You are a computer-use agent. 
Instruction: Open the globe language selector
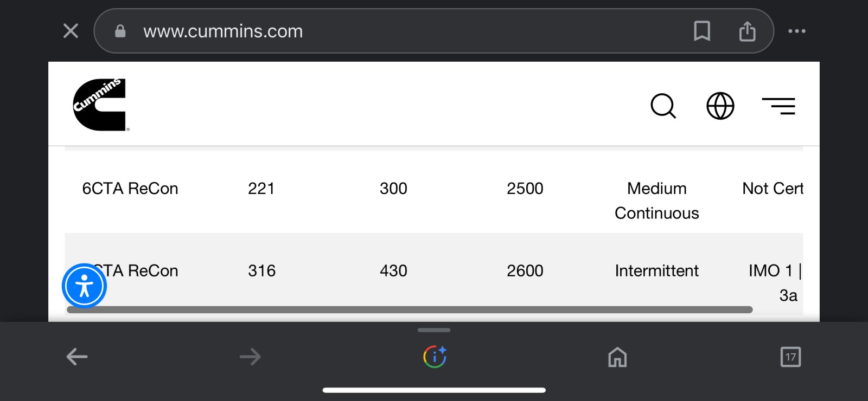(720, 106)
